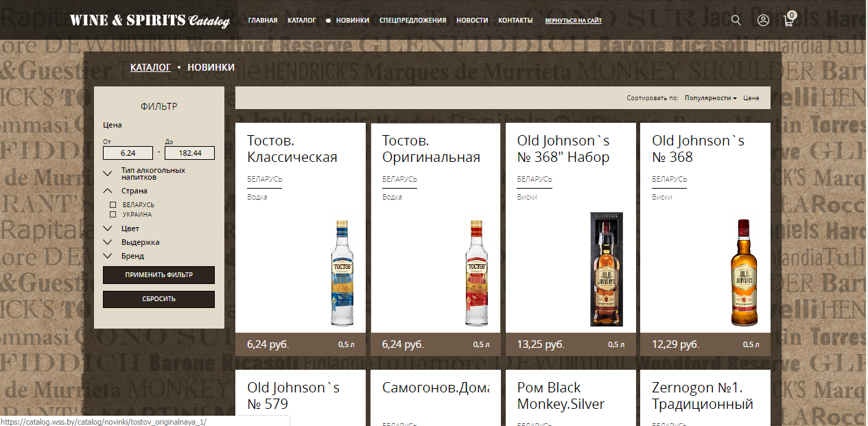The height and width of the screenshot is (426, 868).
Task: Click the Каталог breadcrumb link
Action: tap(150, 67)
